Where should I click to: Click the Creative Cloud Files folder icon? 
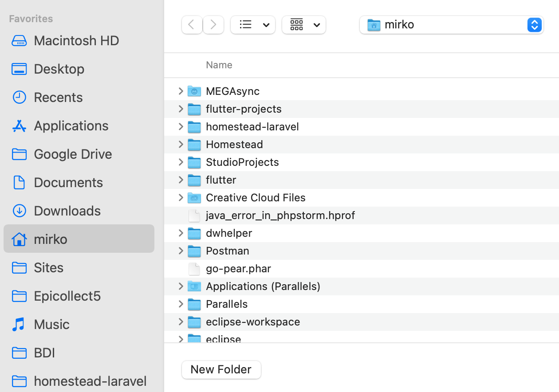click(194, 198)
